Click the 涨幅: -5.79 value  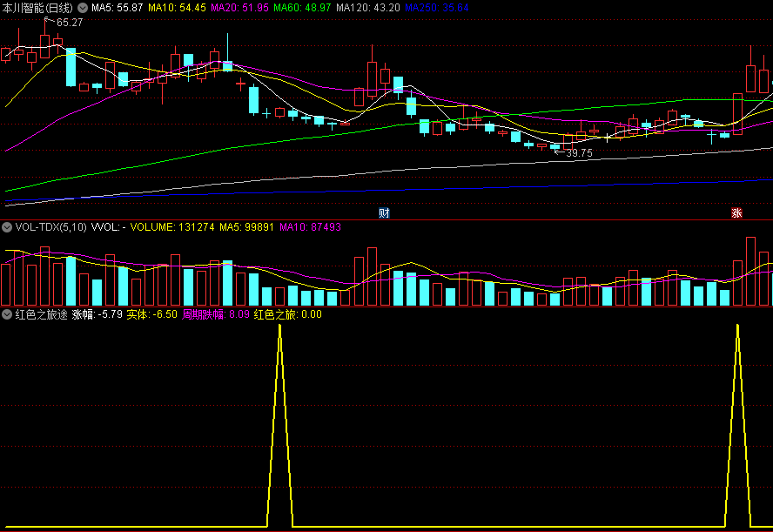(97, 314)
